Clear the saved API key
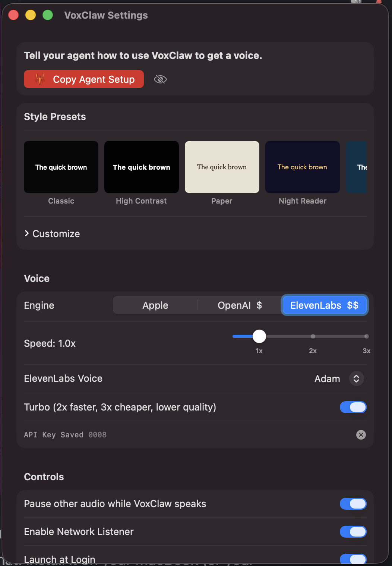This screenshot has width=392, height=566. [360, 434]
